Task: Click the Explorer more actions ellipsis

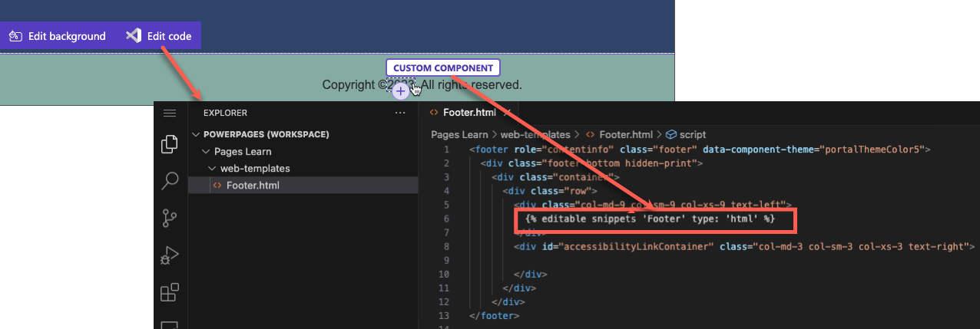Action: [399, 113]
